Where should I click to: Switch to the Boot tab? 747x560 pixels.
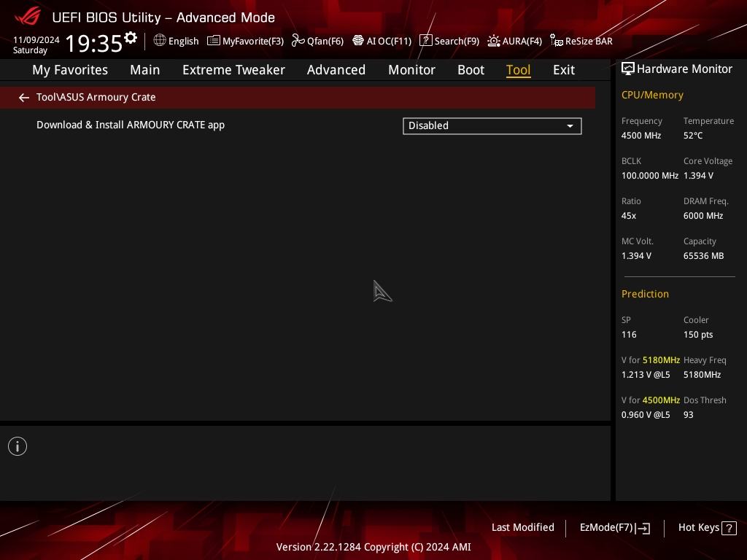[471, 70]
